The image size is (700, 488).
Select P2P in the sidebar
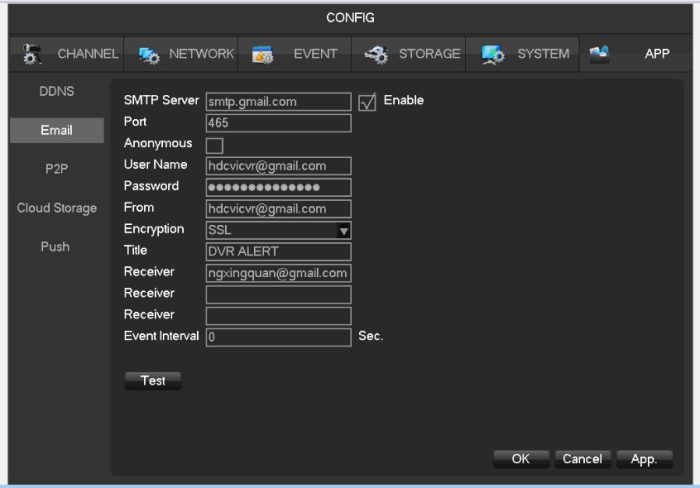tap(56, 169)
